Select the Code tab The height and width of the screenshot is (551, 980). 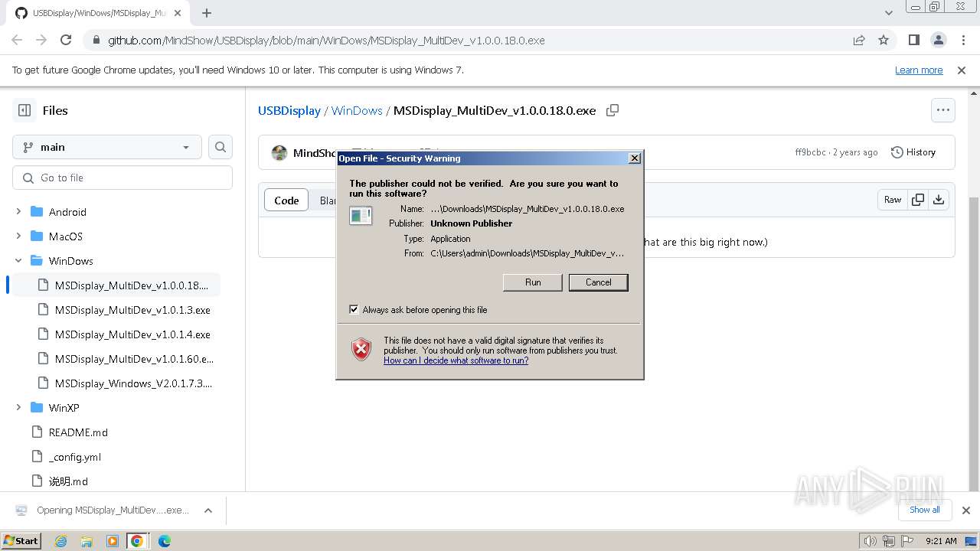click(286, 201)
